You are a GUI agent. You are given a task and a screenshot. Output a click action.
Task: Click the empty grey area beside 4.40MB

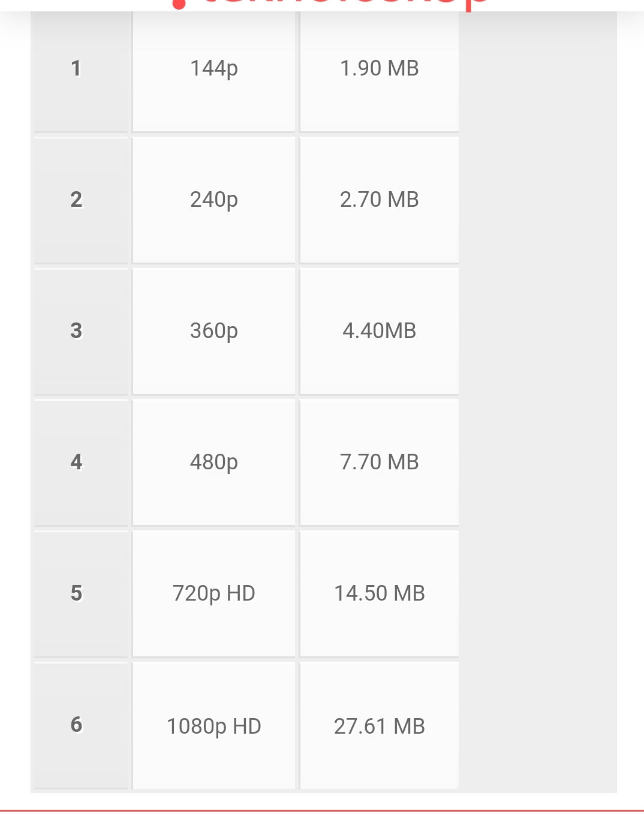click(538, 331)
